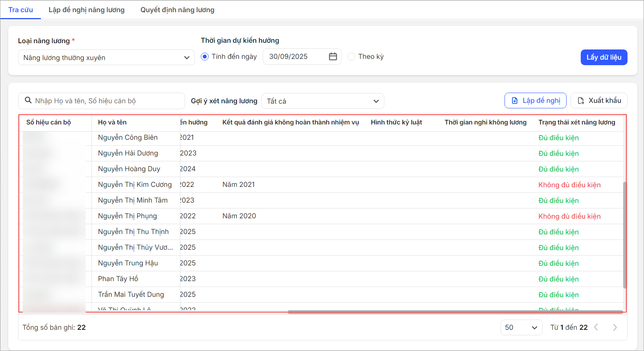Click the date field showing 30/09/2025
The height and width of the screenshot is (351, 644).
pyautogui.click(x=295, y=57)
